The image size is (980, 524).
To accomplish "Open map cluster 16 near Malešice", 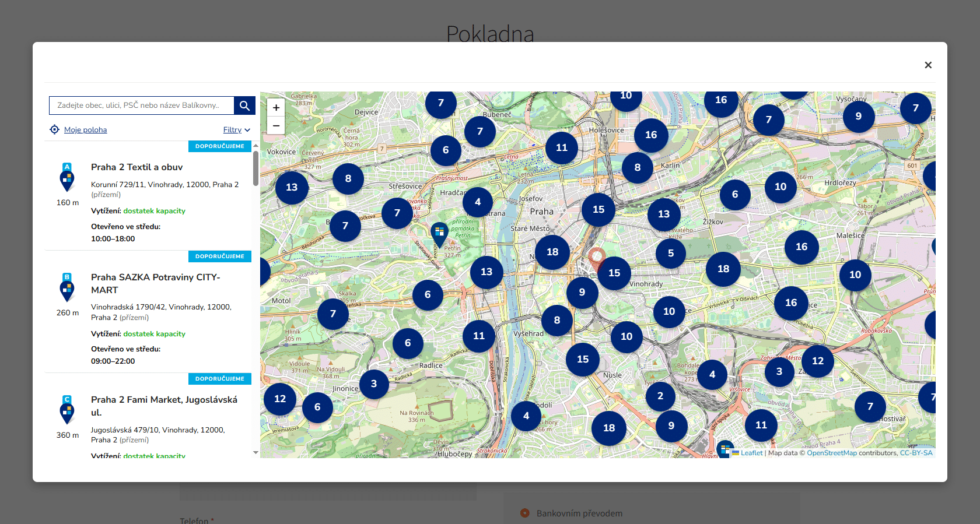I will coord(802,247).
